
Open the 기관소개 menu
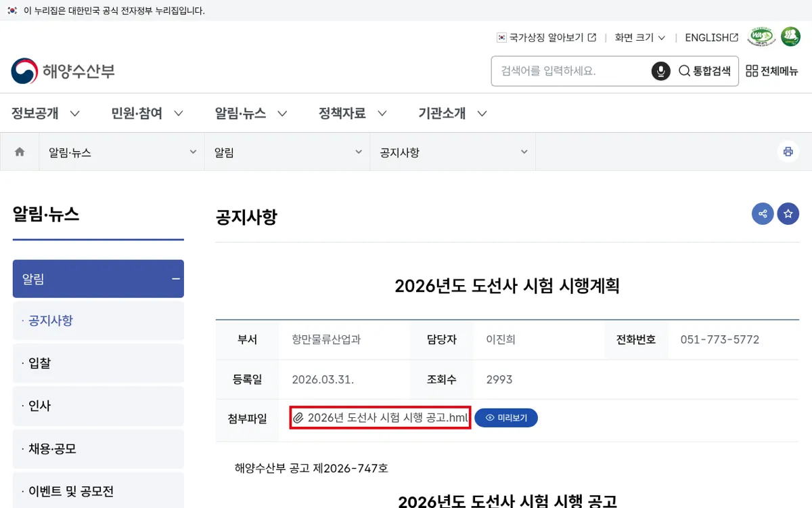click(453, 113)
